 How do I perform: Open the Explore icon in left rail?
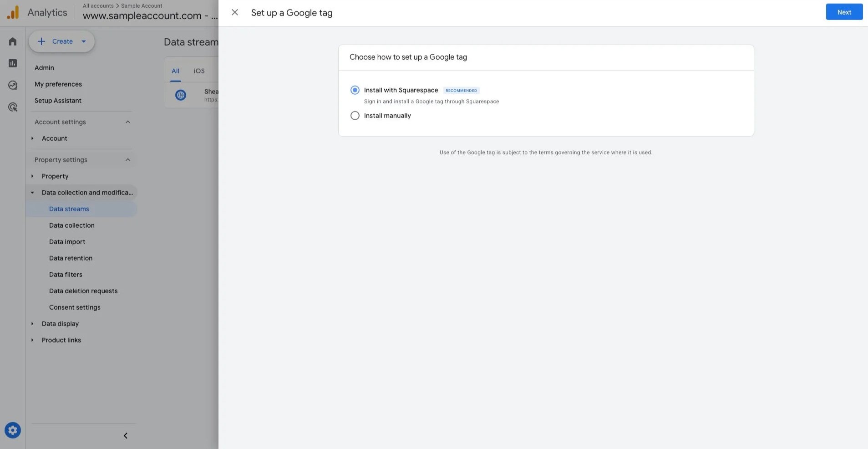tap(13, 85)
